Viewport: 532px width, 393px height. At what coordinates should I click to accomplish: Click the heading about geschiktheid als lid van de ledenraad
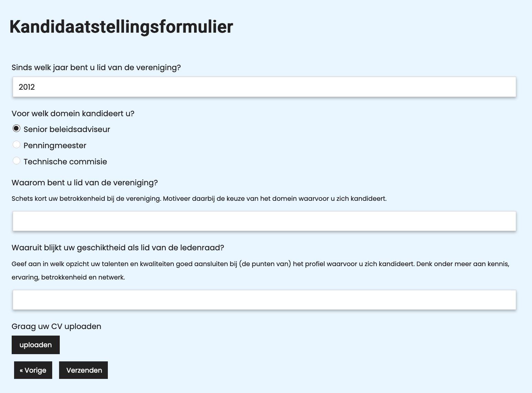click(x=118, y=247)
